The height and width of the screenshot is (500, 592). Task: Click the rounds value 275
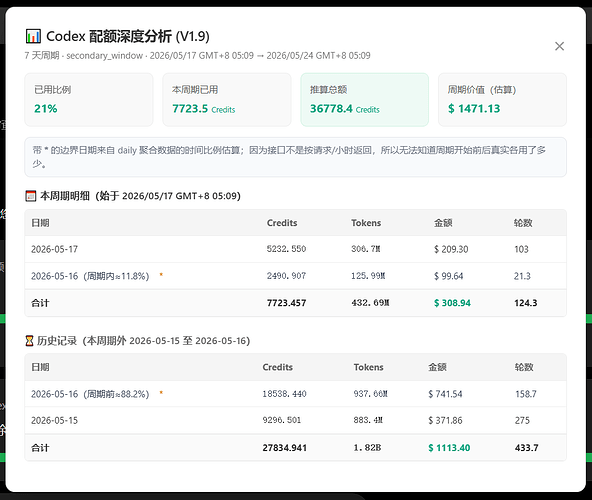point(522,420)
